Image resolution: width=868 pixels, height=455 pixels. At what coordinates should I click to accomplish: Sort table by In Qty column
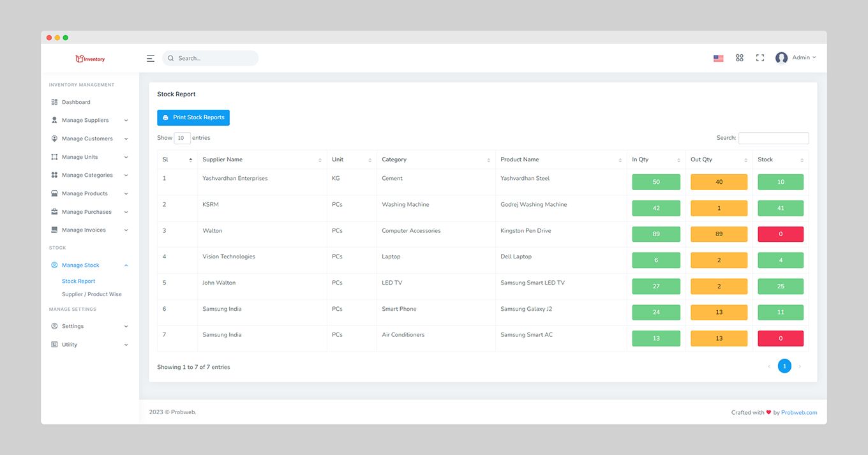pyautogui.click(x=656, y=160)
